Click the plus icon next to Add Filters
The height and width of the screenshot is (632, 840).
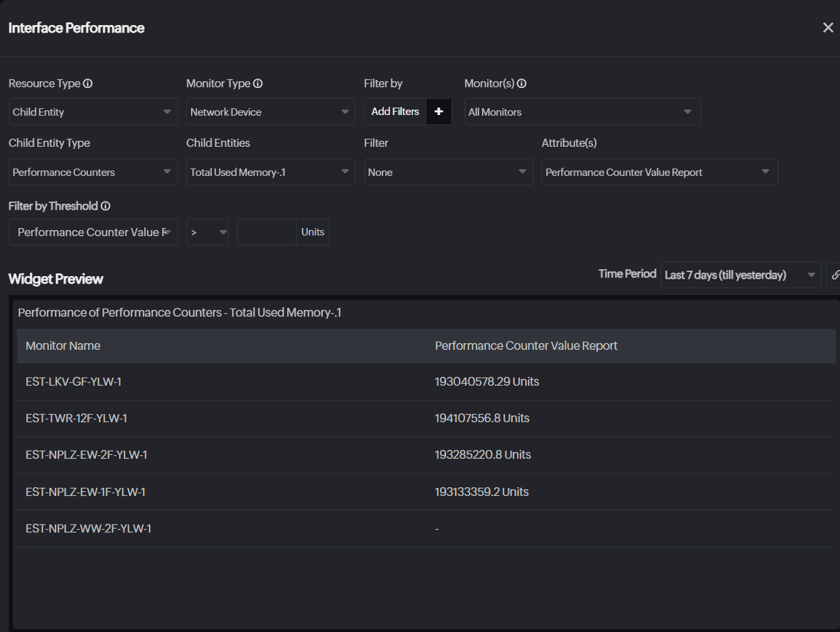439,112
